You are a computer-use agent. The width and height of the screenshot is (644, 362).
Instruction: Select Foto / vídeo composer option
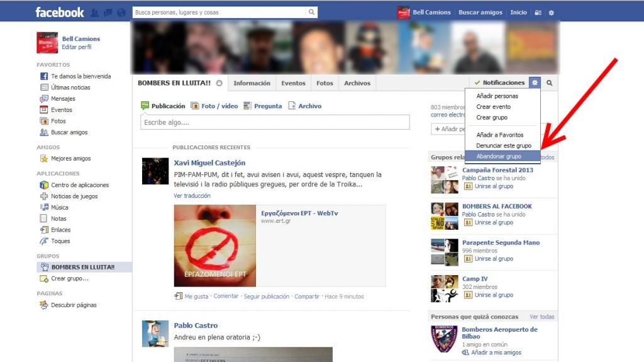click(x=214, y=106)
